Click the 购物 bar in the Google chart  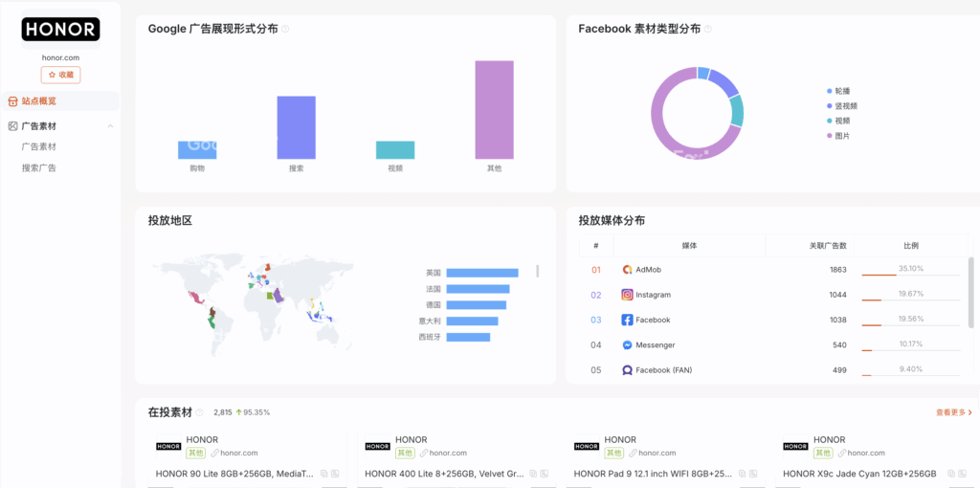coord(197,150)
